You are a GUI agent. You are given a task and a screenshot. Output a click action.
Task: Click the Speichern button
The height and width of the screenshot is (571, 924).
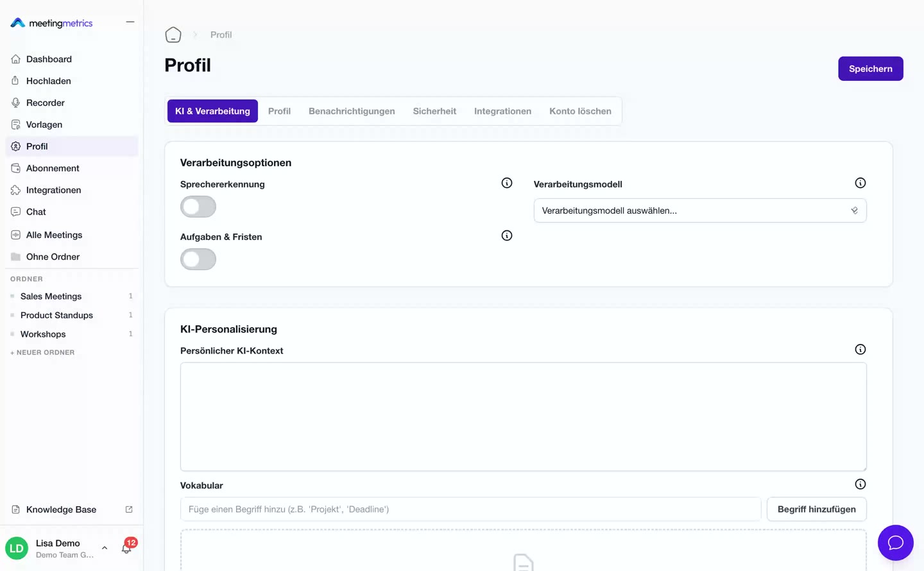point(871,69)
